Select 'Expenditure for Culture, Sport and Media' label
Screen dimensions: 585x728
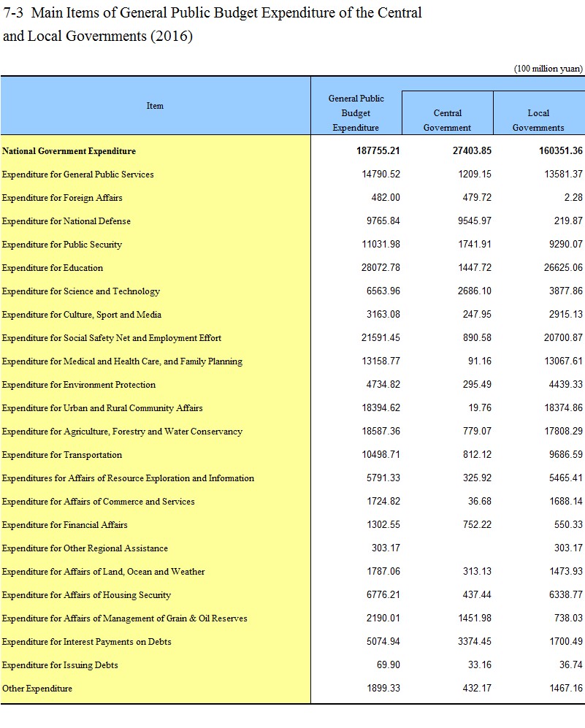(x=82, y=315)
